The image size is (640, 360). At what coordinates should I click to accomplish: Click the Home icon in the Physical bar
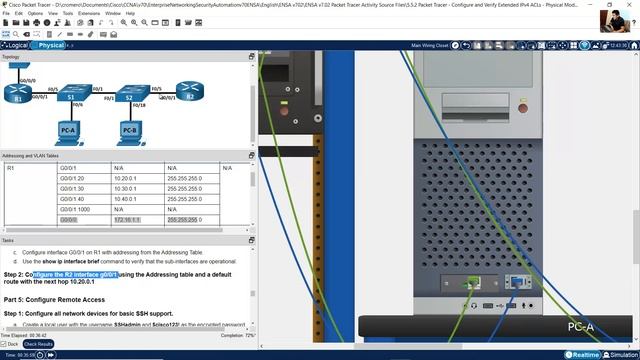point(634,45)
